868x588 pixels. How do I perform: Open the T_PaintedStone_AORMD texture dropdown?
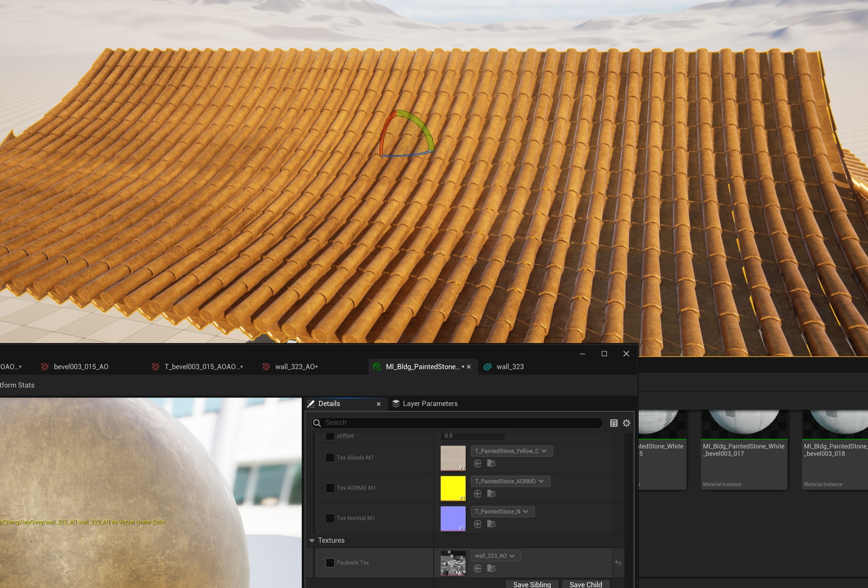511,481
